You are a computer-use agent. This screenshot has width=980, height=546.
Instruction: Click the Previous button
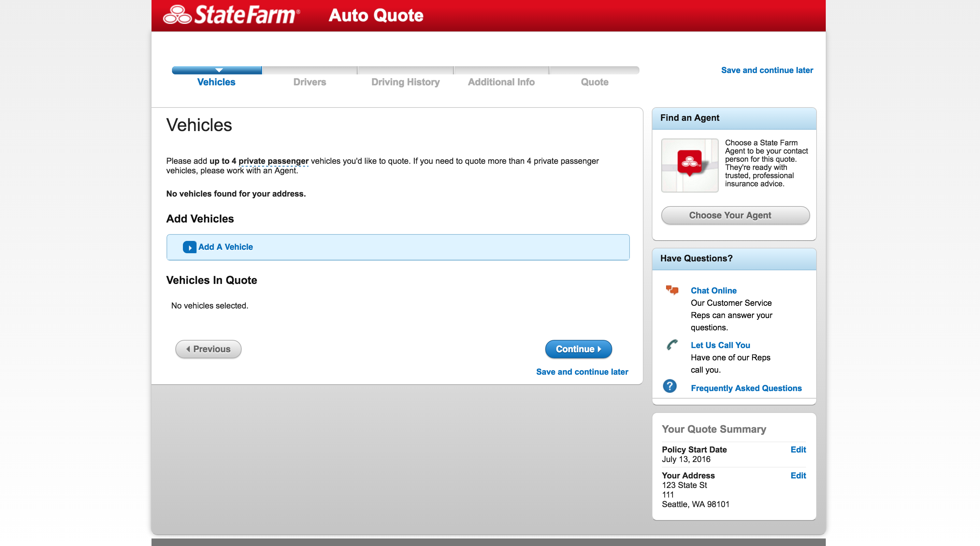click(208, 349)
